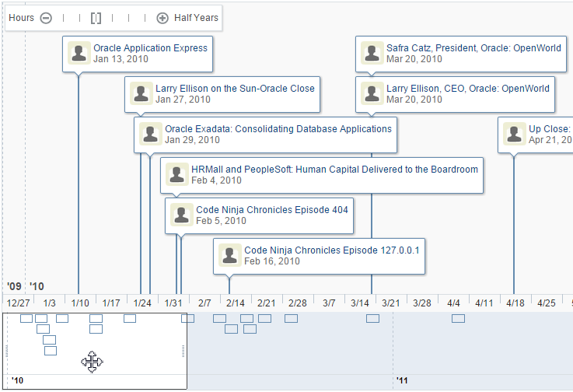The height and width of the screenshot is (392, 573).
Task: Click the zoom out minus icon
Action: click(x=46, y=18)
